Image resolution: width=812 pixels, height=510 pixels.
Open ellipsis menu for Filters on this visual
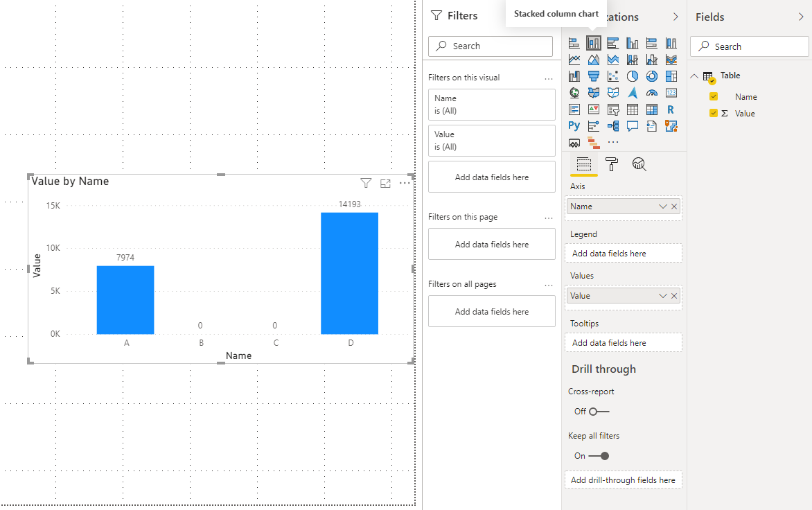coord(549,78)
